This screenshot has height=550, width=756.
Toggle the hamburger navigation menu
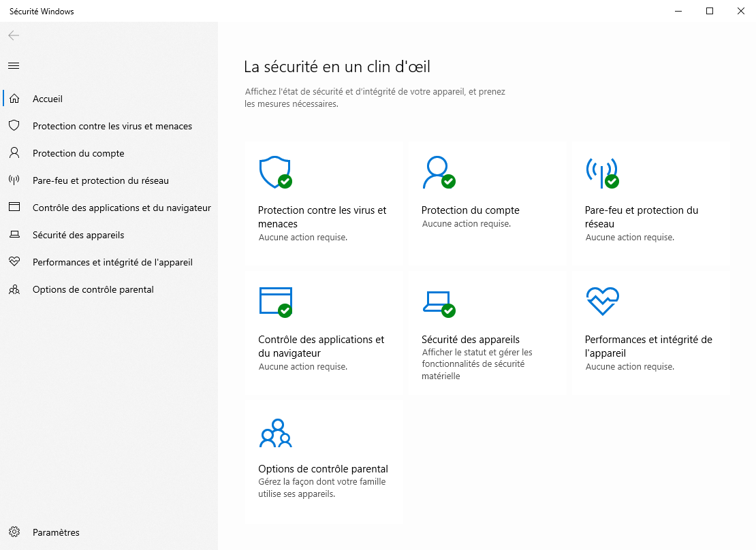[14, 65]
